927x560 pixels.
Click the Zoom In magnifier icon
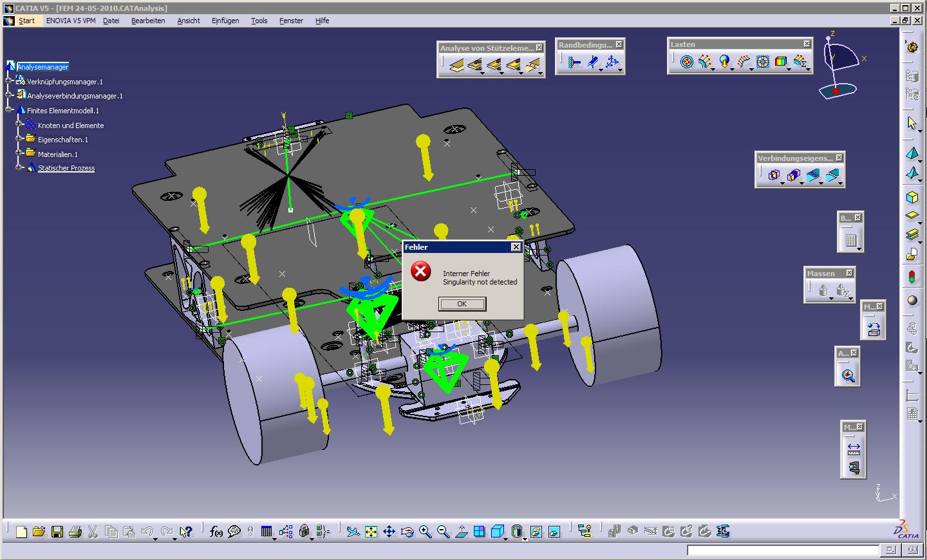(x=425, y=532)
